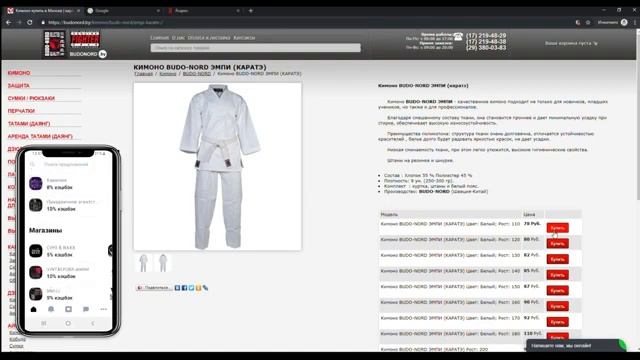Tap the phone app chat tab icon
This screenshot has height=360, width=640.
point(86,309)
